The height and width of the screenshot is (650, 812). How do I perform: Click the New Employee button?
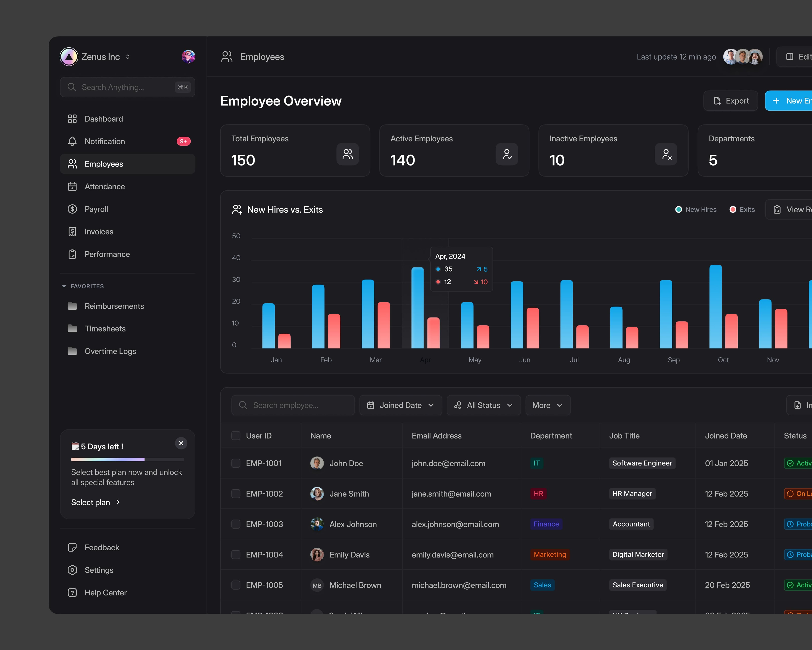click(789, 101)
